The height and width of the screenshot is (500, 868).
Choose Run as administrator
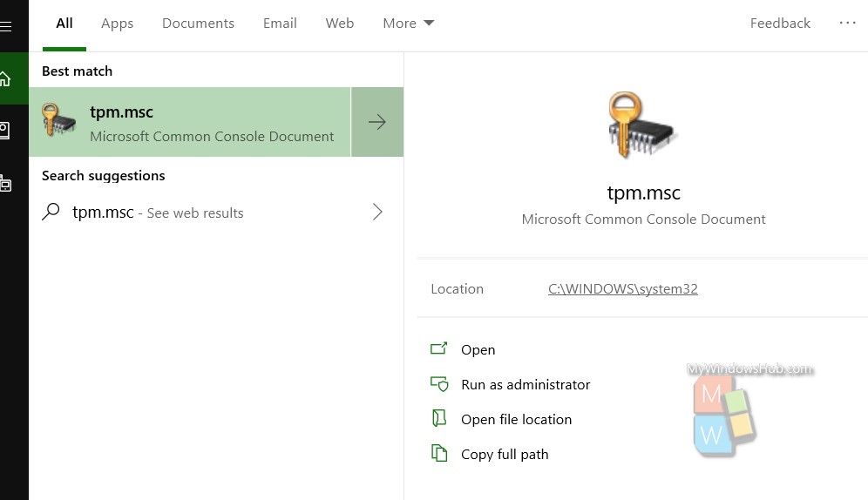[x=526, y=384]
